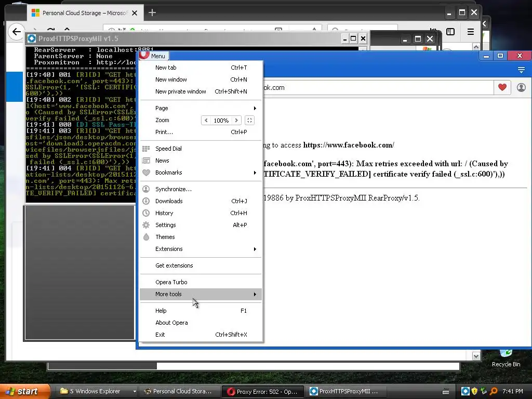This screenshot has width=532, height=399.
Task: Click tray network connection icon
Action: pyautogui.click(x=484, y=391)
